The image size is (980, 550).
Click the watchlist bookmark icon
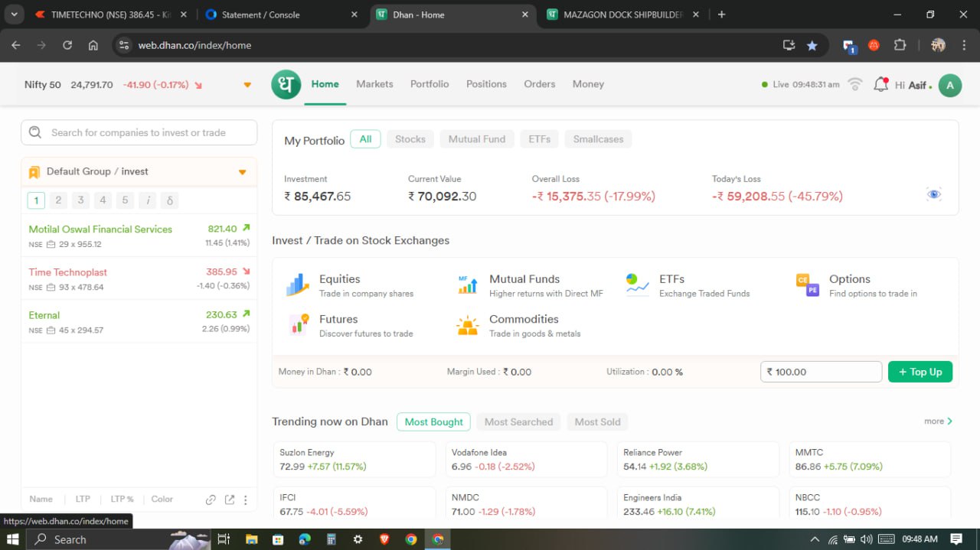[x=34, y=172]
